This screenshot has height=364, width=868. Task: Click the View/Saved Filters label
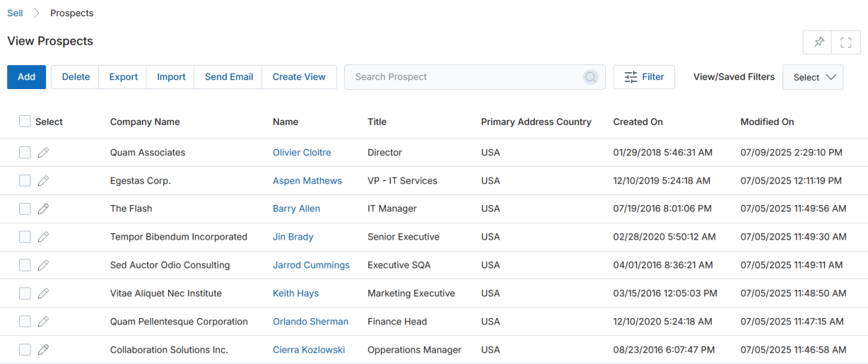[734, 77]
